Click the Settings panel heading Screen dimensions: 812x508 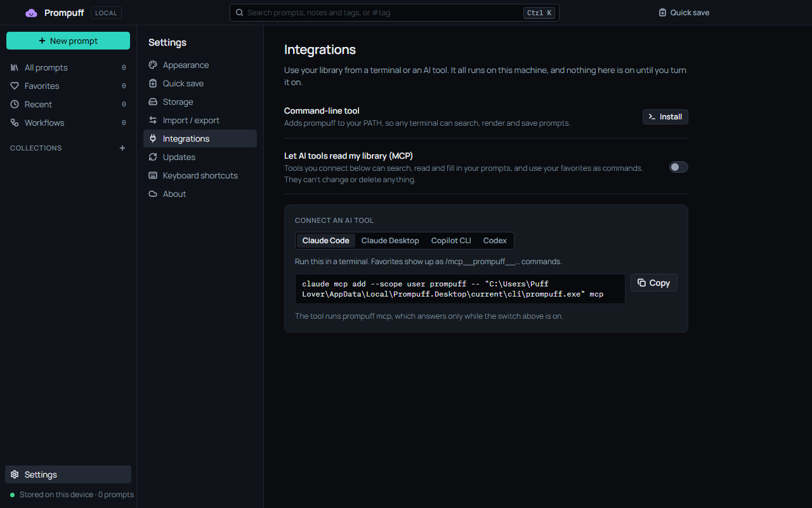(x=167, y=43)
